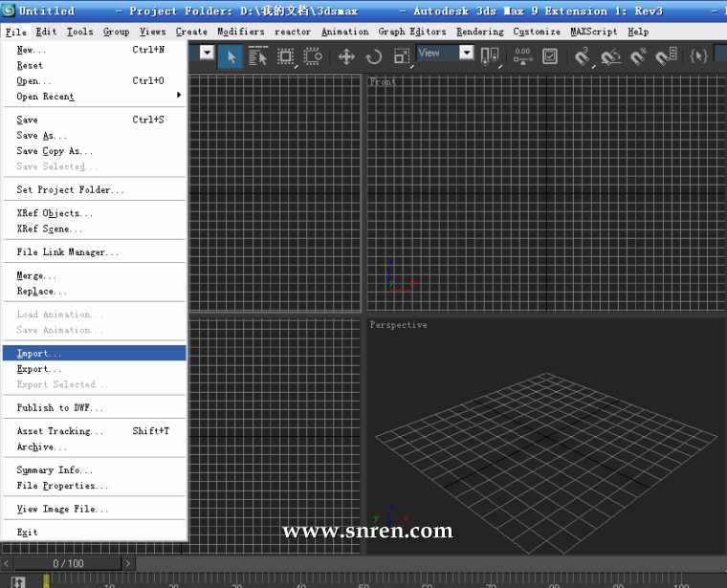Activate the Select and Rotate tool
This screenshot has width=727, height=588.
pyautogui.click(x=374, y=57)
